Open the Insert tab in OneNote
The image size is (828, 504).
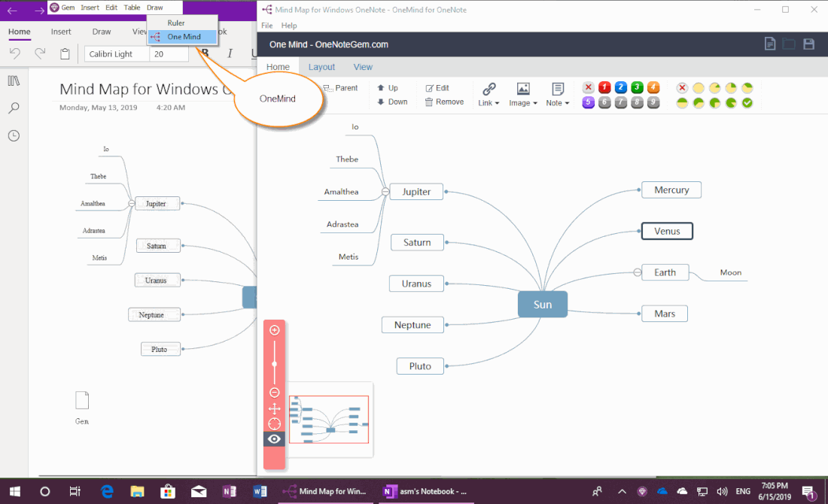[x=61, y=32]
